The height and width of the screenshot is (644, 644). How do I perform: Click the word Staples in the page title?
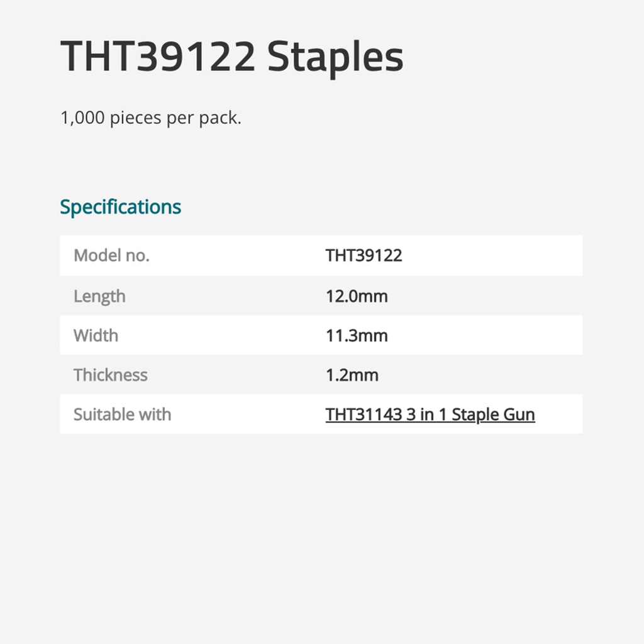335,57
